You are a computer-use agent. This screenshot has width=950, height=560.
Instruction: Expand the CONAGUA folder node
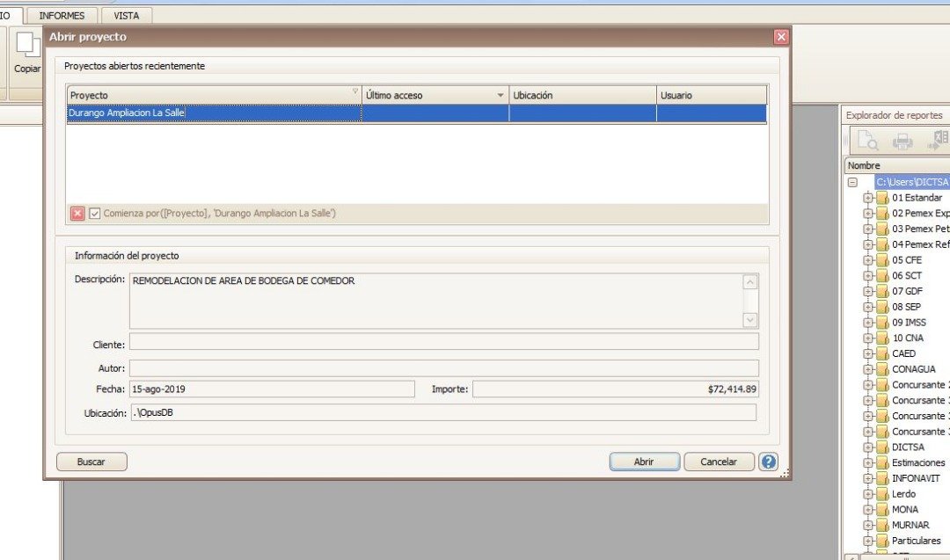tap(867, 369)
